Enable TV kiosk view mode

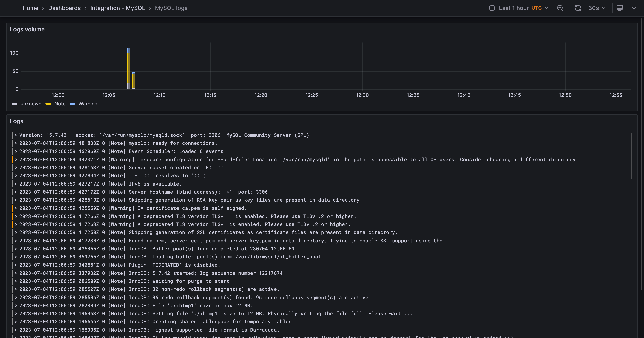(x=620, y=8)
